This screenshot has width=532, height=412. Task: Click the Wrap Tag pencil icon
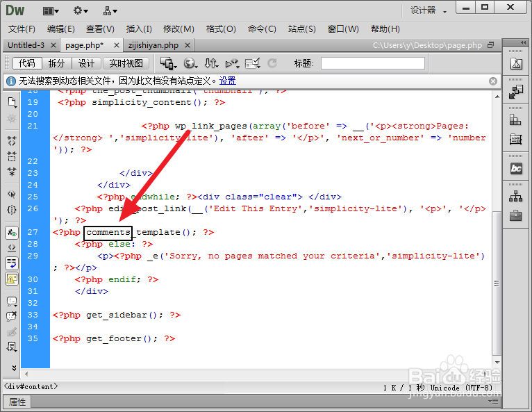[x=12, y=331]
